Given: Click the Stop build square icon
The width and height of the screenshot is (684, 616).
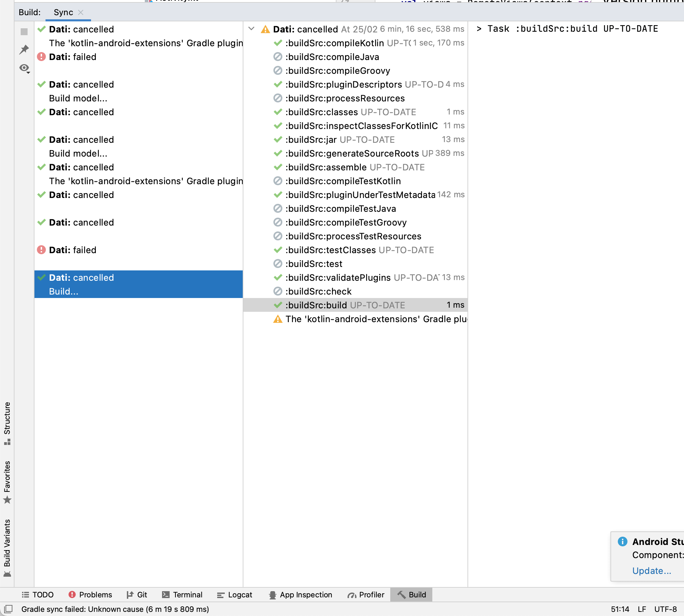Looking at the screenshot, I should point(24,32).
